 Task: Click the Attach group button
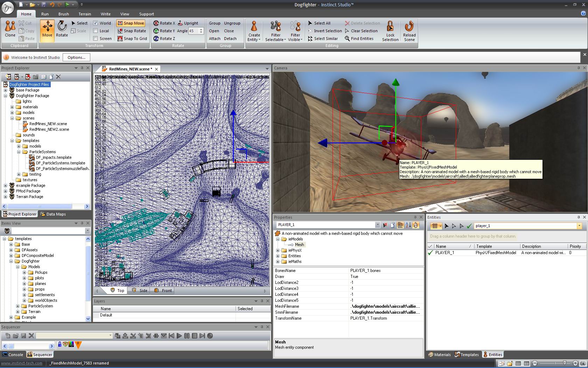[215, 39]
